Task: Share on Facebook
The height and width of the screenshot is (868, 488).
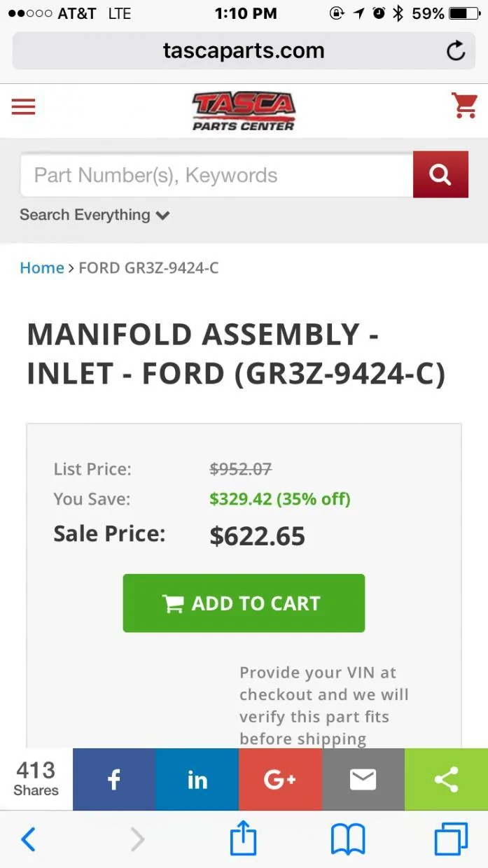Action: (114, 779)
